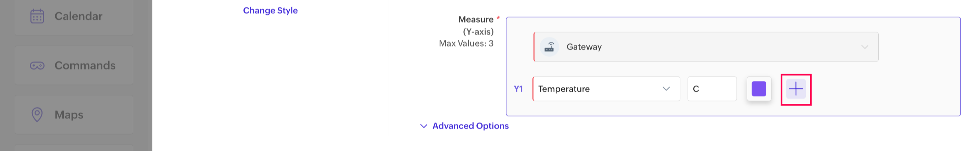Expand the Advanced Options chevron
Image resolution: width=980 pixels, height=151 pixels.
click(x=424, y=126)
